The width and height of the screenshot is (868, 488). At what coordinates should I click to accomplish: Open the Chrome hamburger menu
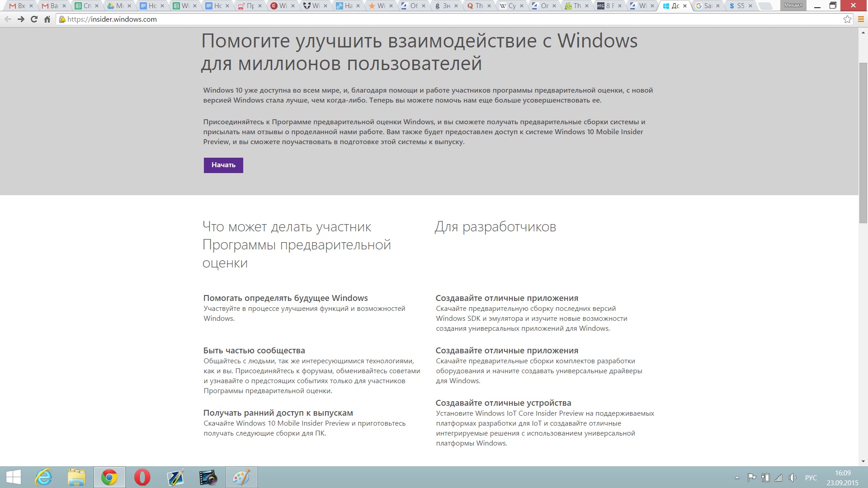point(860,19)
